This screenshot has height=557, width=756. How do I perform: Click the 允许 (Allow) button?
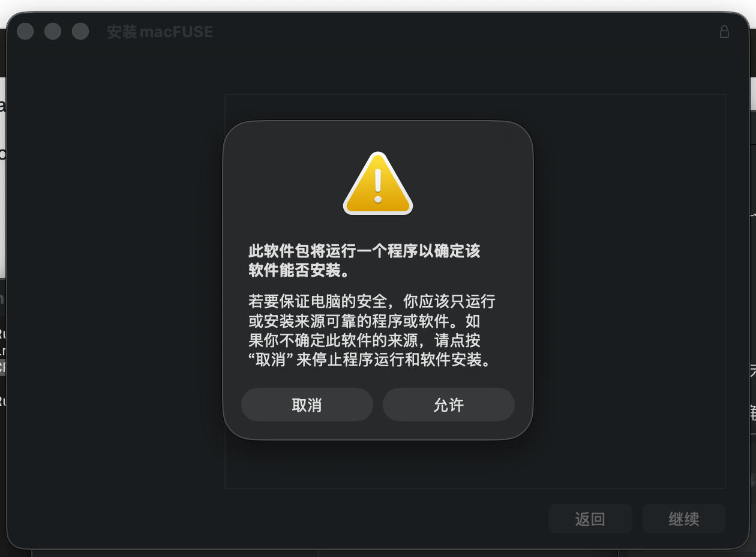[x=449, y=405]
